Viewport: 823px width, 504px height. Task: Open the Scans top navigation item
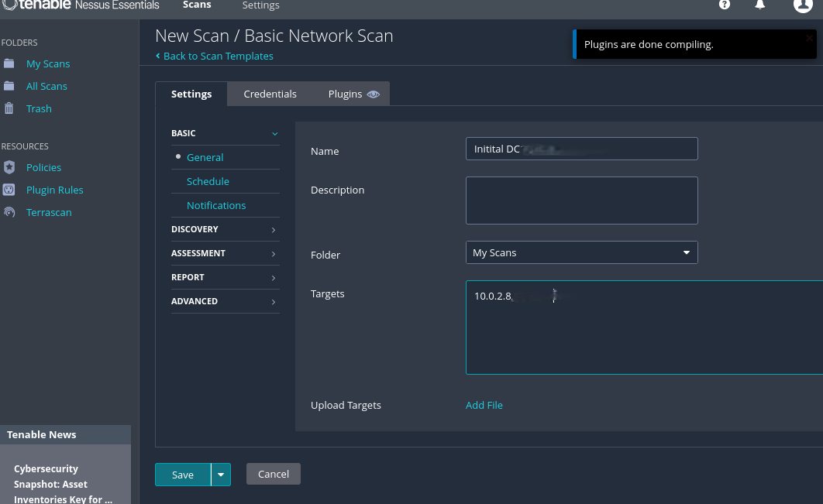click(x=197, y=5)
